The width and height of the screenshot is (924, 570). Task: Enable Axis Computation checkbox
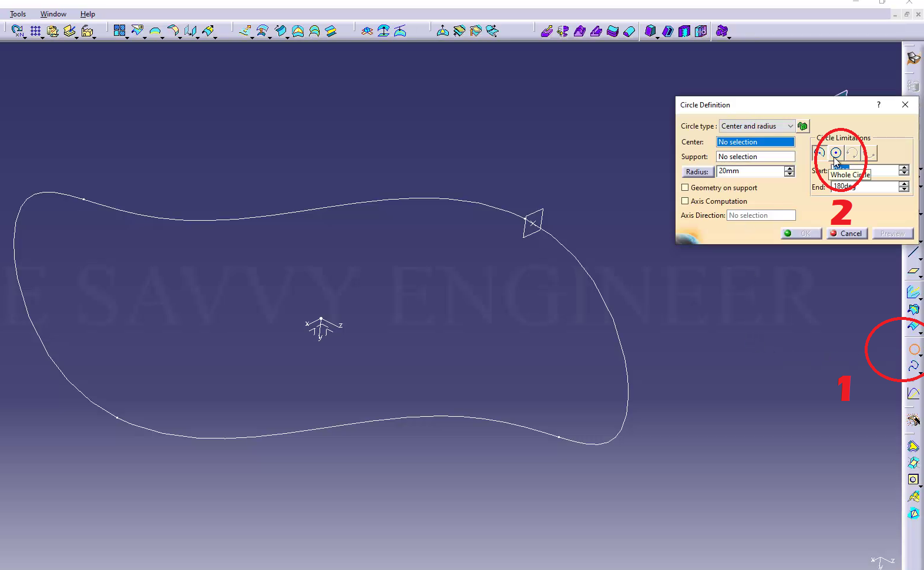tap(685, 201)
